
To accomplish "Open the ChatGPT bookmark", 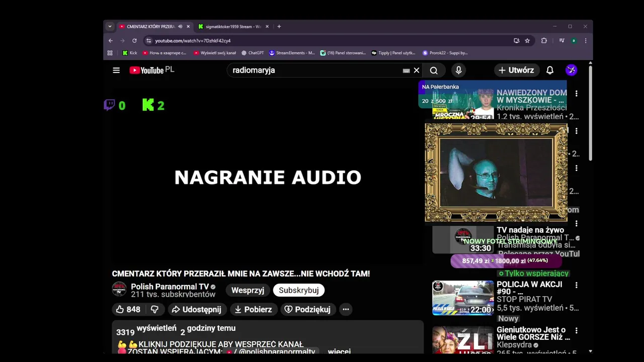I will pos(253,53).
